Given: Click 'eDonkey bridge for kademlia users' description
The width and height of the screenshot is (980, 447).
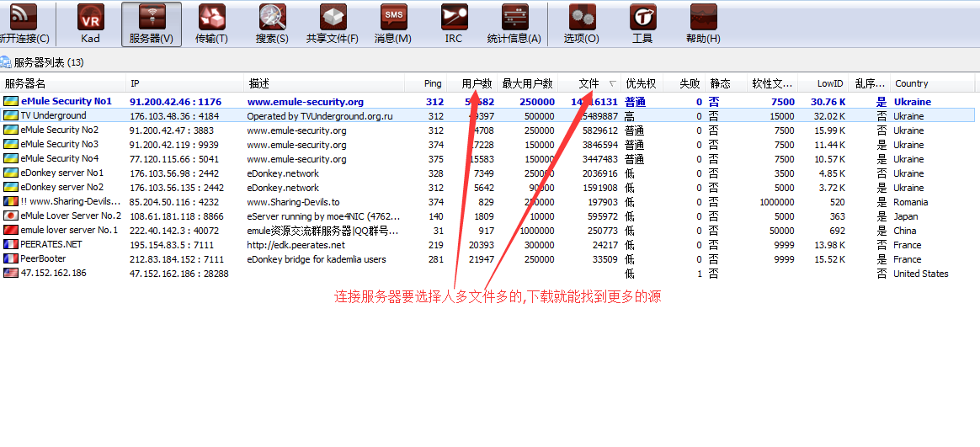Looking at the screenshot, I should [x=317, y=259].
